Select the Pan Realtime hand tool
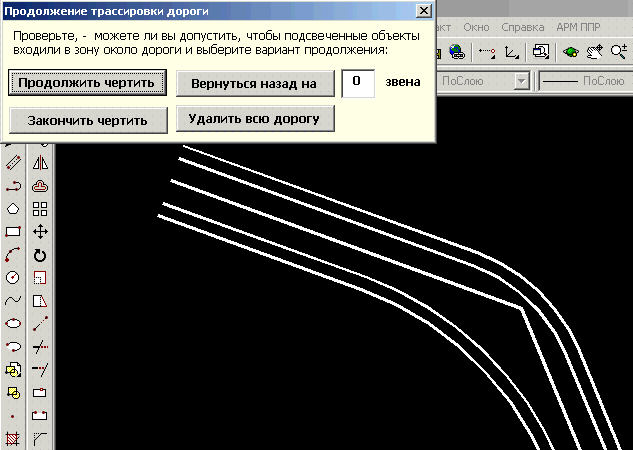Viewport: 633px width, 450px height. [594, 52]
